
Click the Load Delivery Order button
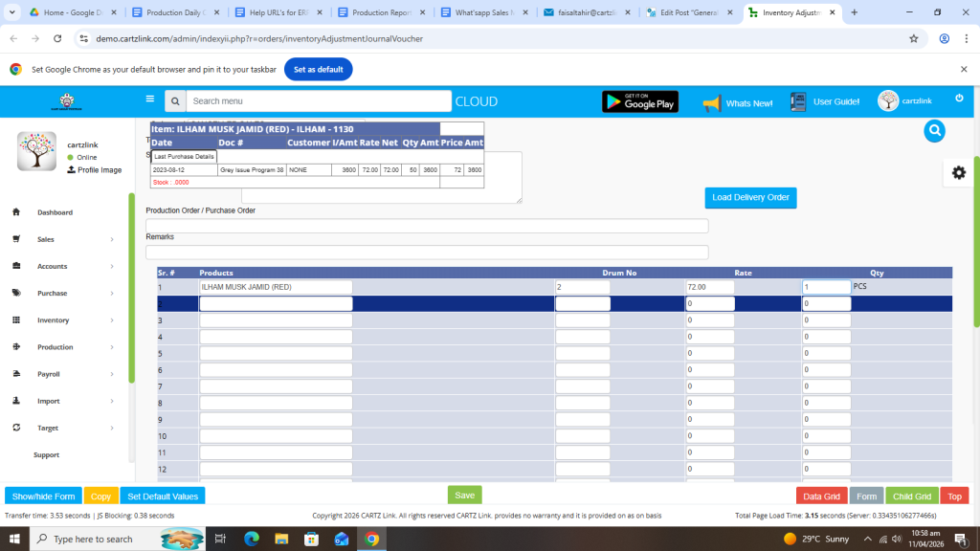click(x=750, y=197)
